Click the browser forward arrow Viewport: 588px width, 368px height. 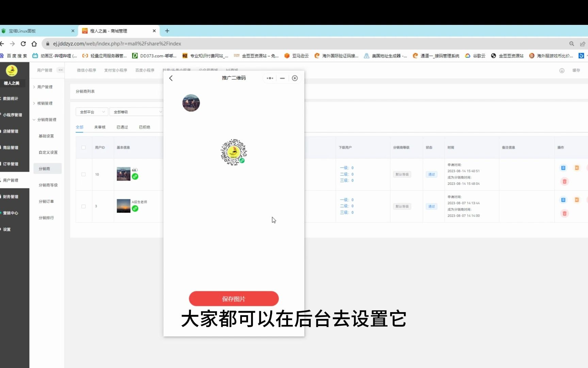[x=12, y=44]
